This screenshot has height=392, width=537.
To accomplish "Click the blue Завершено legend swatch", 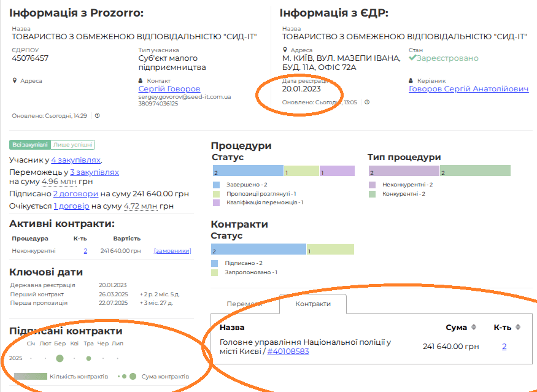I will 216,185.
